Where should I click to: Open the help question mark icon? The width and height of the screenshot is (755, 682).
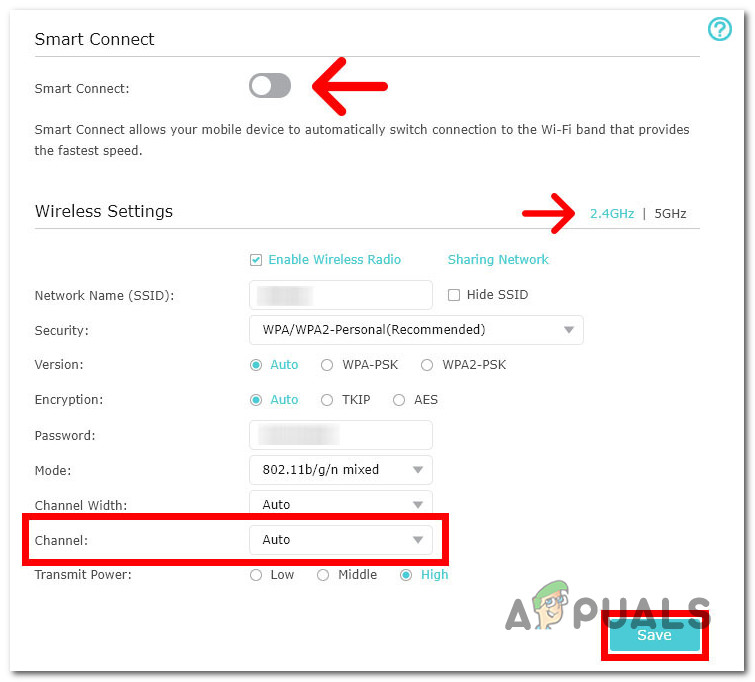pos(720,30)
